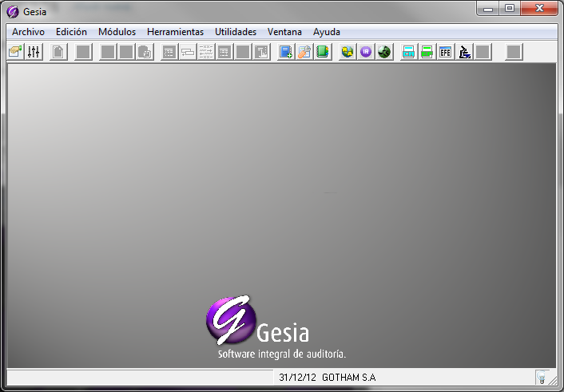Open the green notebook icon
This screenshot has height=392, width=564.
click(323, 52)
